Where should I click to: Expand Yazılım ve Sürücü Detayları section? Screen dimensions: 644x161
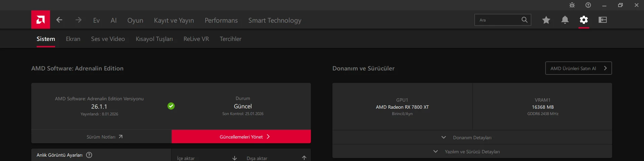click(472, 152)
